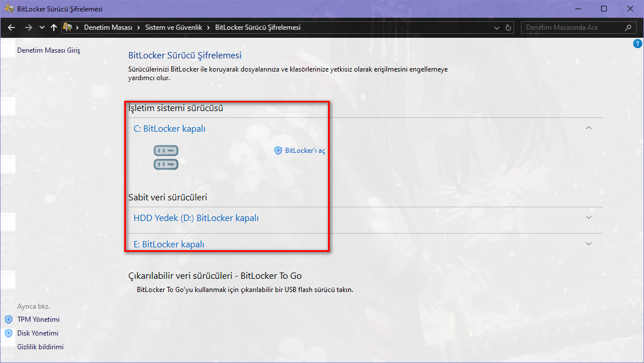Click the BitLocker window title icon
644x363 pixels.
pyautogui.click(x=9, y=9)
